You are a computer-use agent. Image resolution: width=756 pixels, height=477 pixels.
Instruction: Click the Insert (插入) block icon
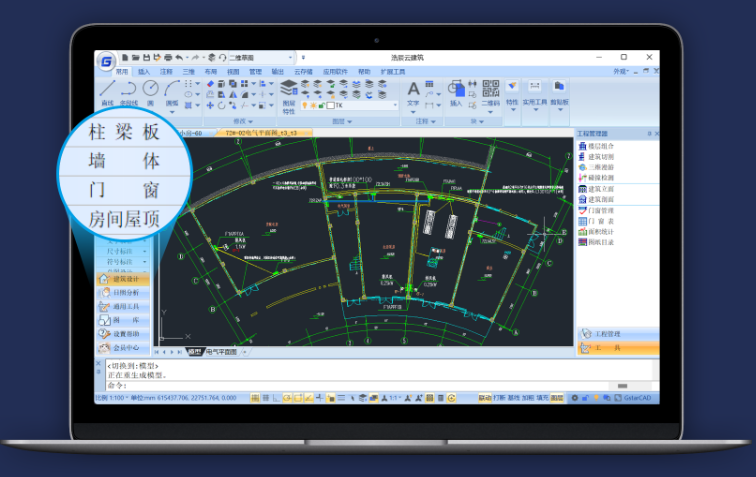click(457, 90)
